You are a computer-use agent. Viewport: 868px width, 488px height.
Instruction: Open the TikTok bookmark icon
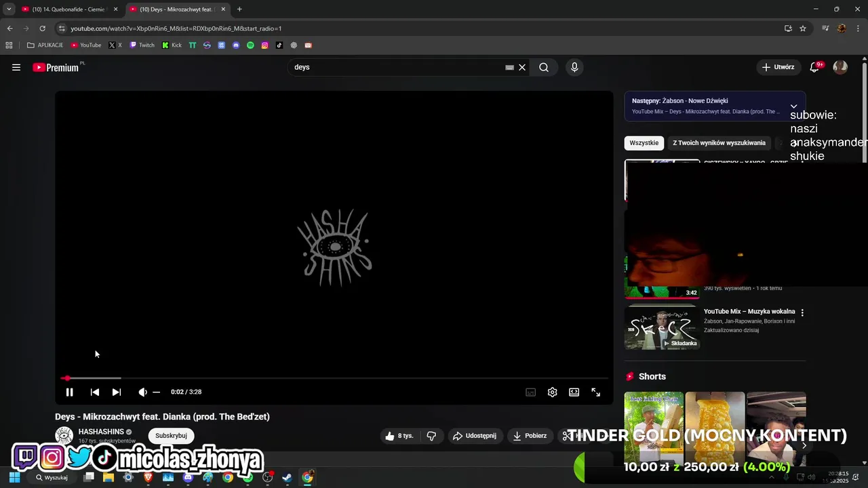(x=279, y=45)
